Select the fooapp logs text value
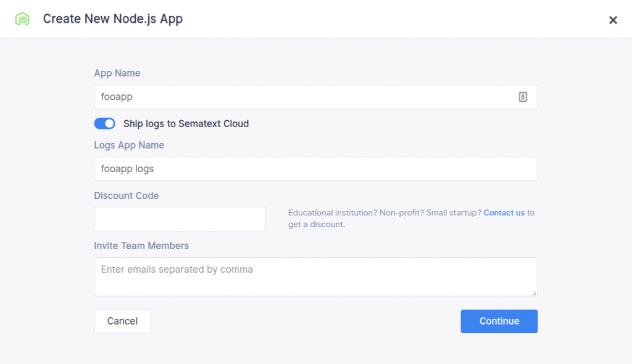Viewport: 632px width, 364px height. [128, 168]
